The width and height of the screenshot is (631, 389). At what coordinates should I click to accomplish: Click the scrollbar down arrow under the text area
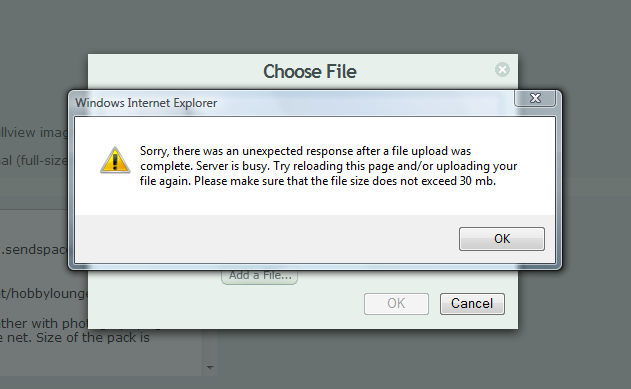click(x=210, y=367)
